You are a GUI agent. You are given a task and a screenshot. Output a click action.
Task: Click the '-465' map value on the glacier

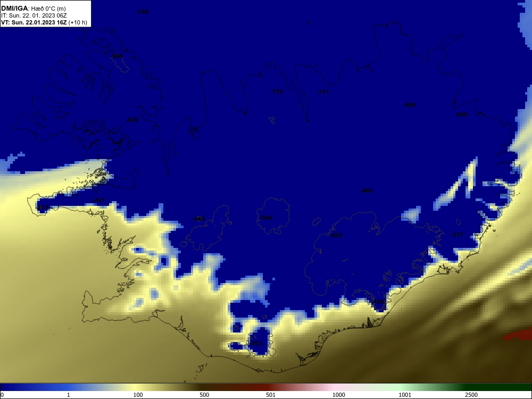(336, 235)
